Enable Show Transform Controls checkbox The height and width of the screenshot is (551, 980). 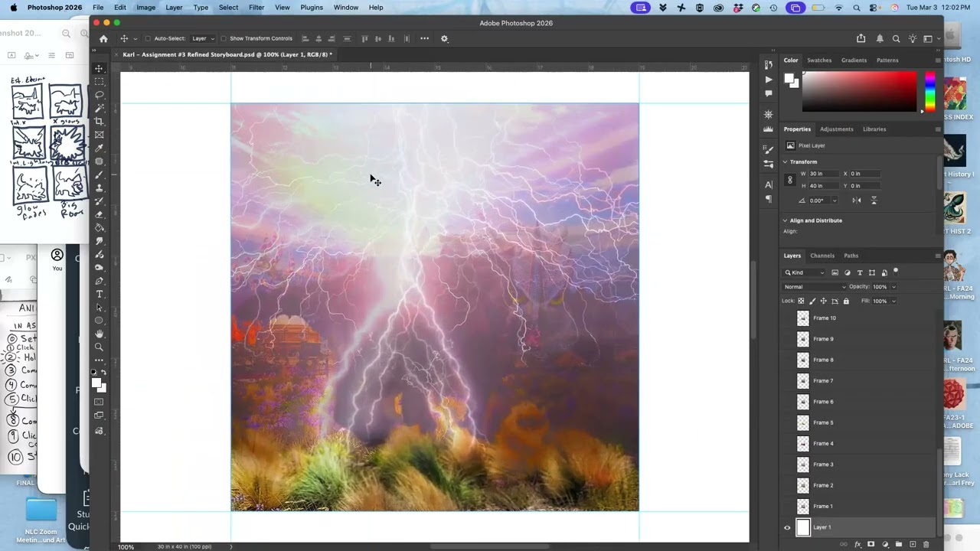(x=224, y=38)
